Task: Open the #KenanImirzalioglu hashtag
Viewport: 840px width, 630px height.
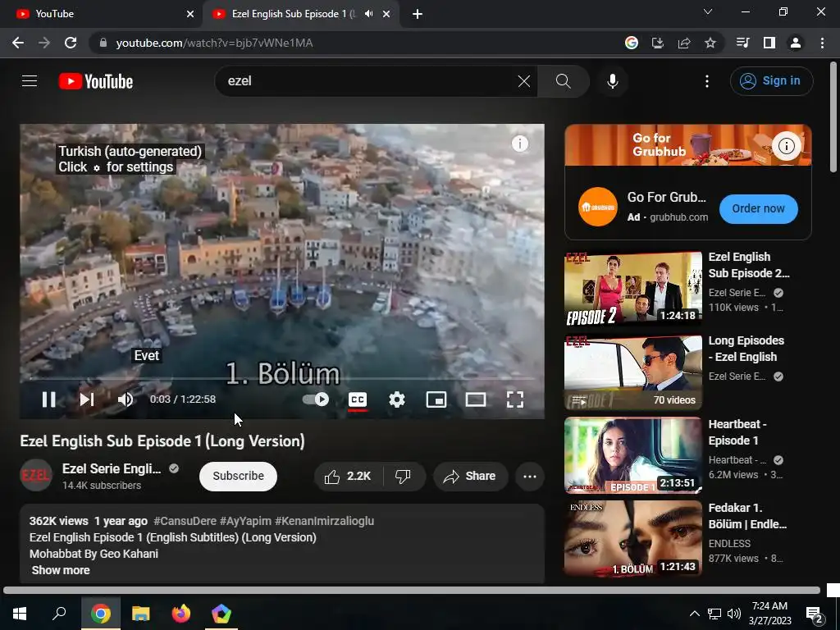Action: point(324,521)
